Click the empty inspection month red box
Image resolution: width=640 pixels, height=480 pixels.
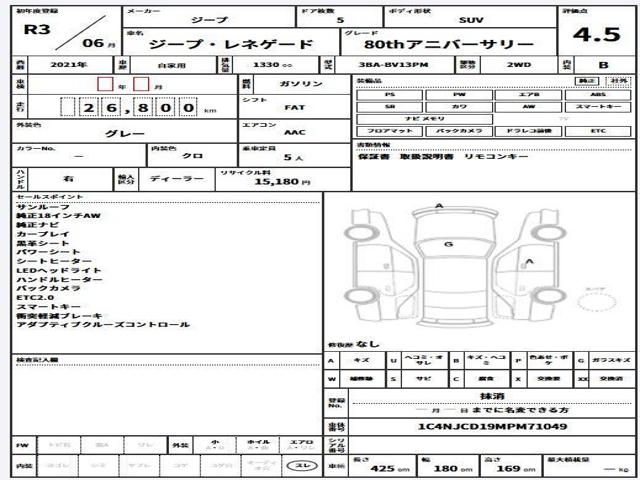[141, 84]
